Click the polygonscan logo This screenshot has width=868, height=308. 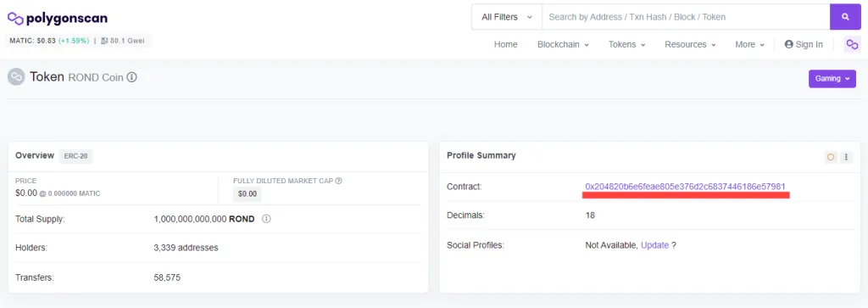coord(58,19)
